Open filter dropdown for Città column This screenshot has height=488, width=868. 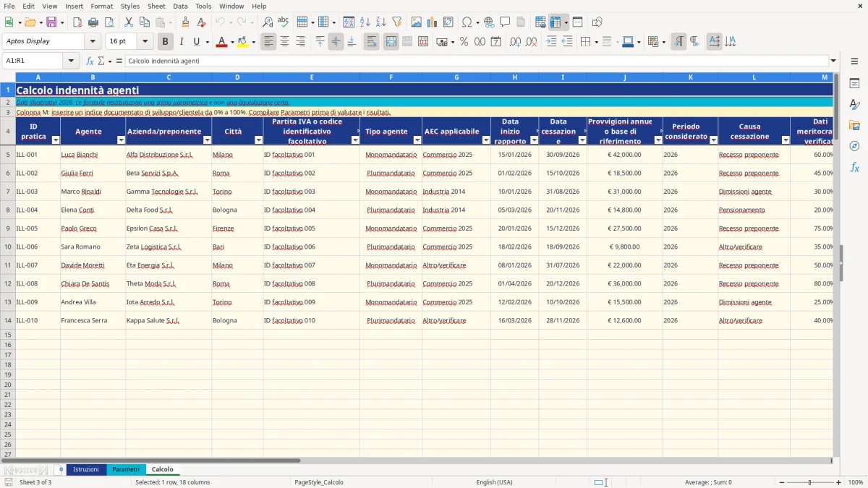pos(258,140)
